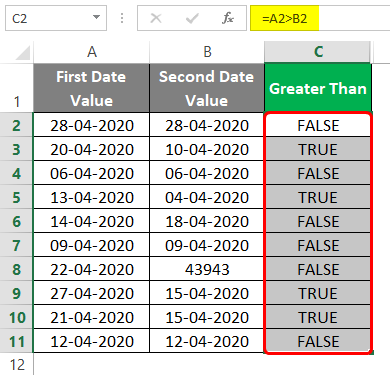
Task: Select cell B11 with 12-04-2020
Action: click(207, 341)
